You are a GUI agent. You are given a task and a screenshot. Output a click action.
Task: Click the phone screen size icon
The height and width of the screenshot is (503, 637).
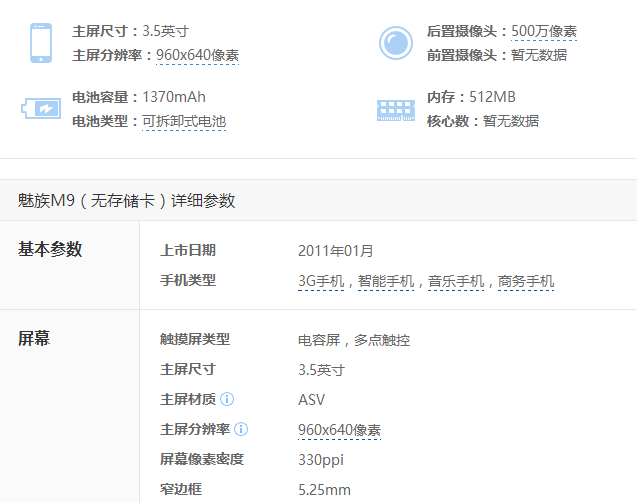pyautogui.click(x=41, y=43)
